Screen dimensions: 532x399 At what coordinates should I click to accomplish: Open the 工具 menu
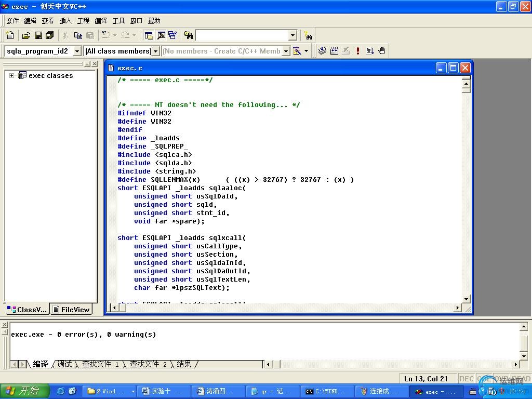pos(118,21)
